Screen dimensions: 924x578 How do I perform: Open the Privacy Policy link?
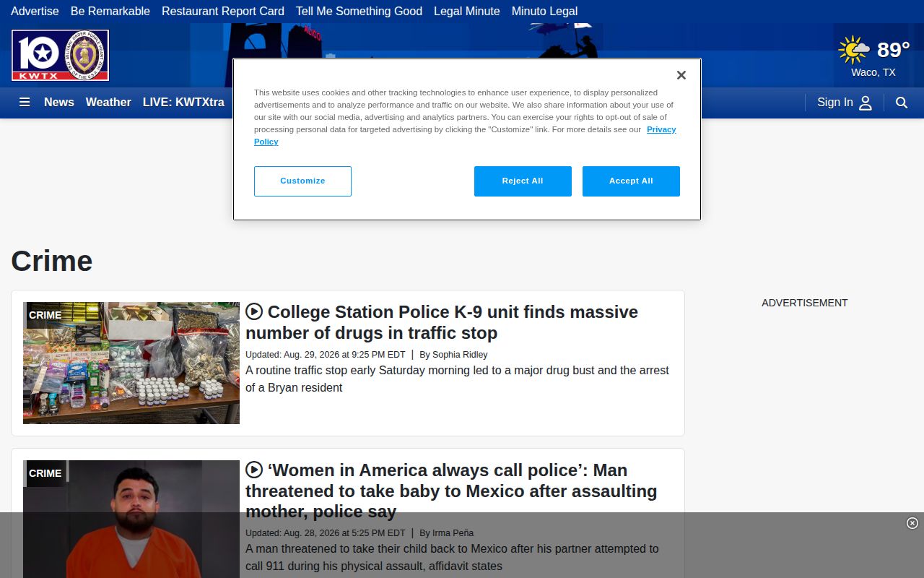[661, 129]
